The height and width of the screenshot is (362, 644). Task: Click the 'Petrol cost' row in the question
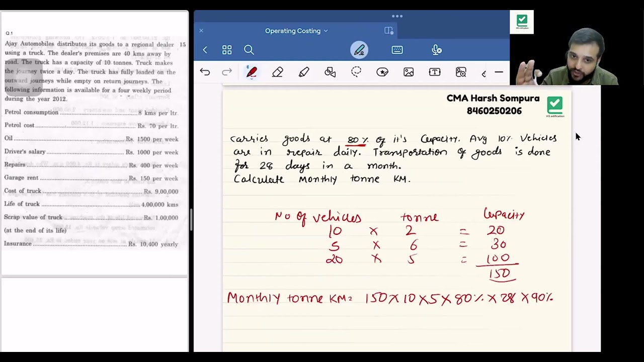[x=91, y=126]
